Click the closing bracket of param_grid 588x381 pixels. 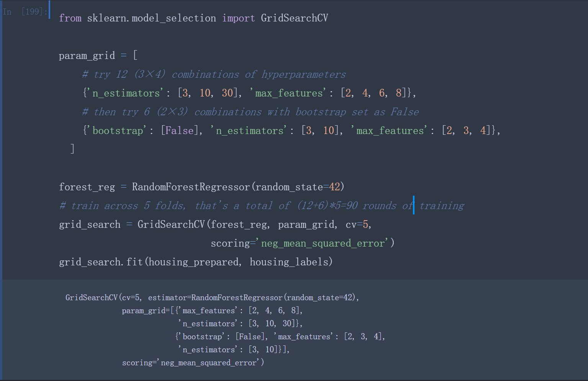click(72, 149)
